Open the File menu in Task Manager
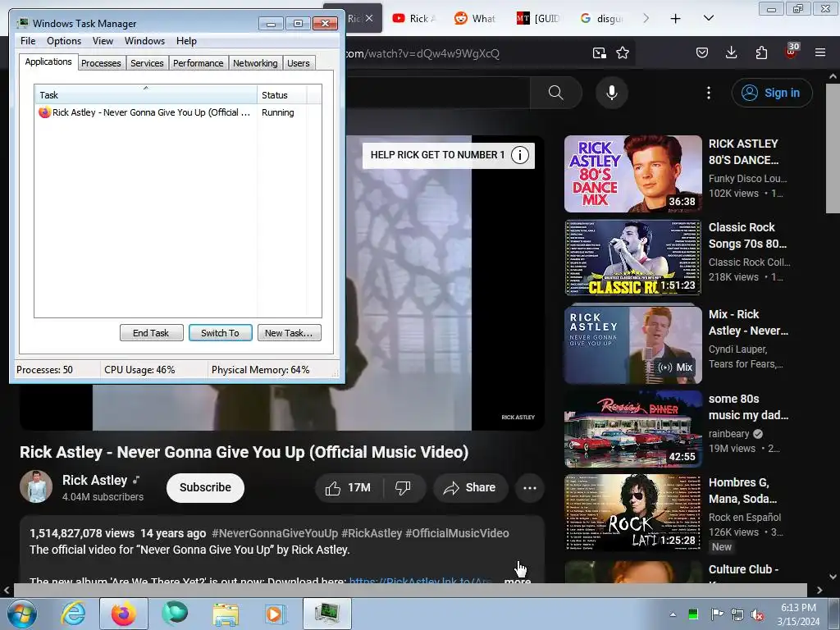 click(x=28, y=41)
